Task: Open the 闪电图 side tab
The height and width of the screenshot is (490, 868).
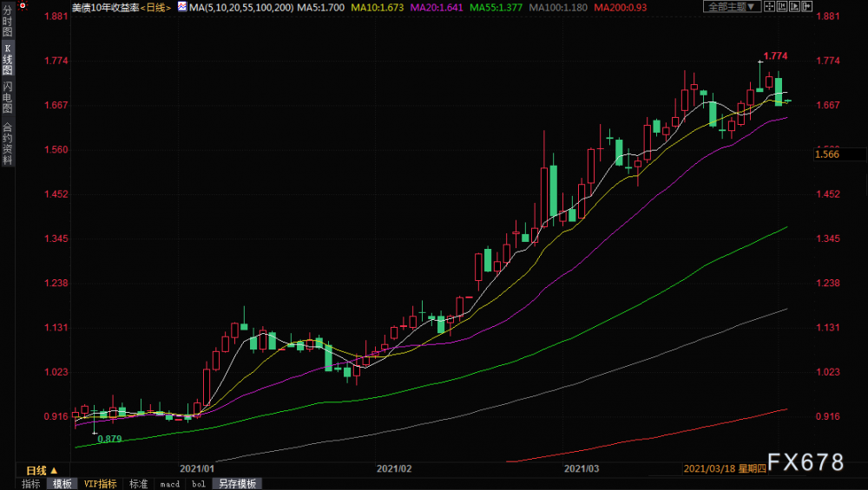Action: (x=7, y=97)
